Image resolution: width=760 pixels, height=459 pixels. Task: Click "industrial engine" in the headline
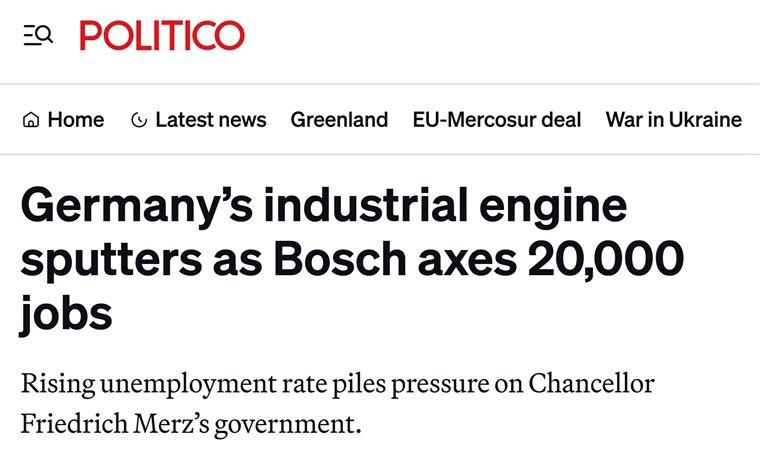point(450,207)
